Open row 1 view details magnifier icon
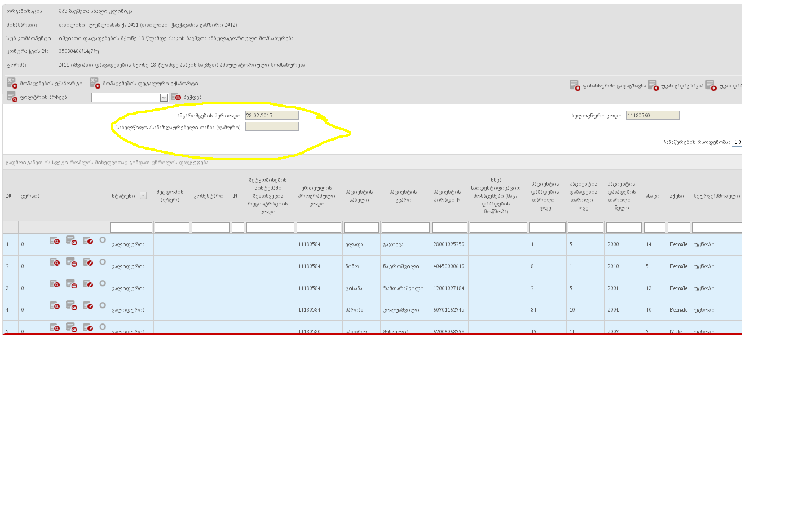The height and width of the screenshot is (508, 812). point(55,240)
